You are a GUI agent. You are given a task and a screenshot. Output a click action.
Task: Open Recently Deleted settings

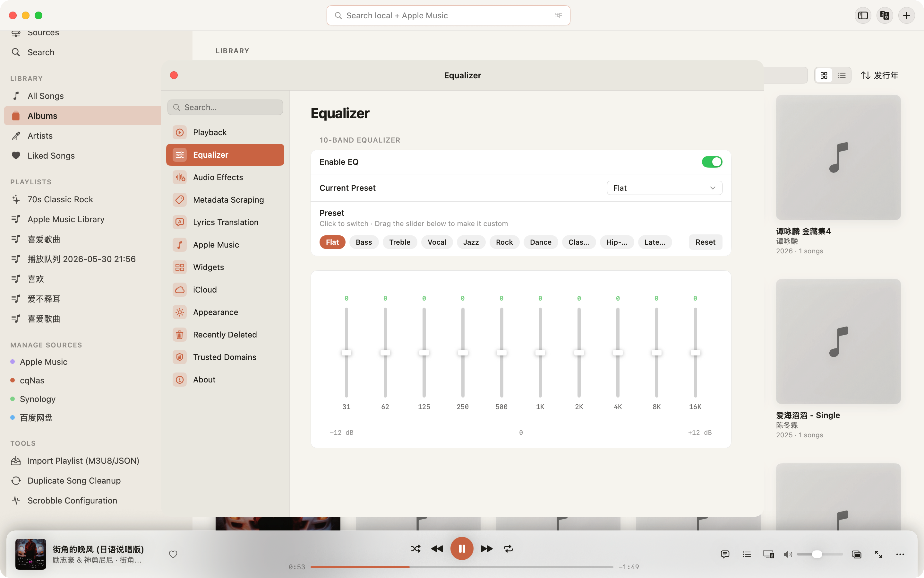point(225,335)
